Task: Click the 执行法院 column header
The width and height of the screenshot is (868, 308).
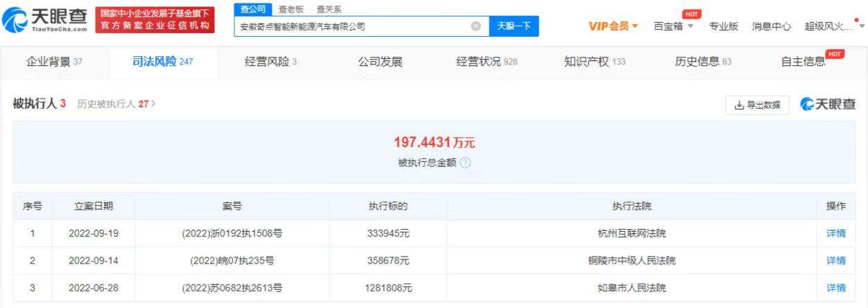Action: click(632, 206)
